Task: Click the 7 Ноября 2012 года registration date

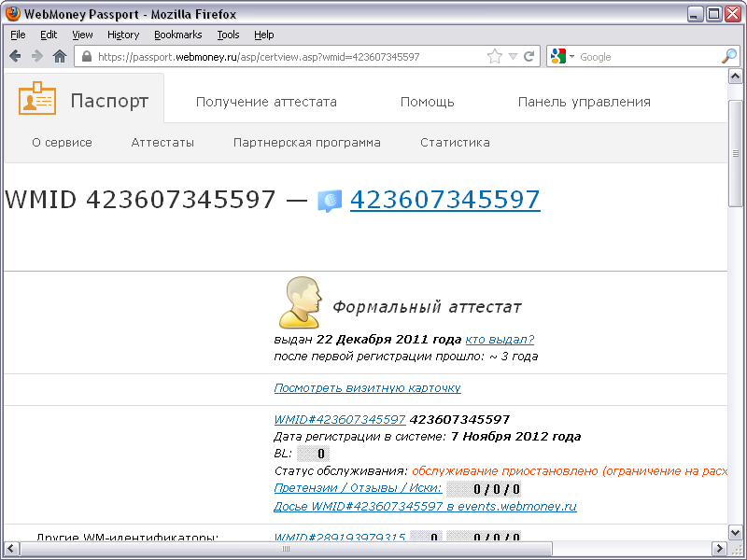Action: (x=516, y=436)
